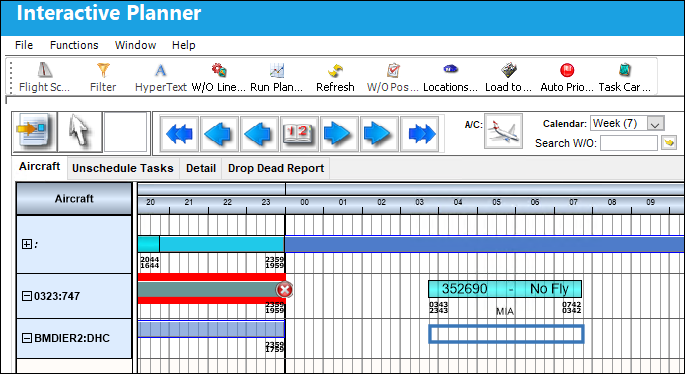Click the first single right arrow button

pyautogui.click(x=339, y=134)
